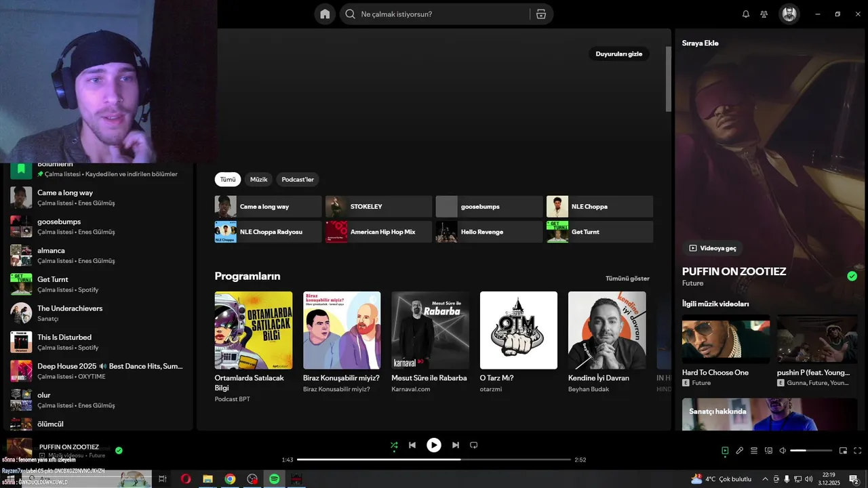Open 'Get Turnt' playlist in library
The width and height of the screenshot is (868, 488).
97,284
